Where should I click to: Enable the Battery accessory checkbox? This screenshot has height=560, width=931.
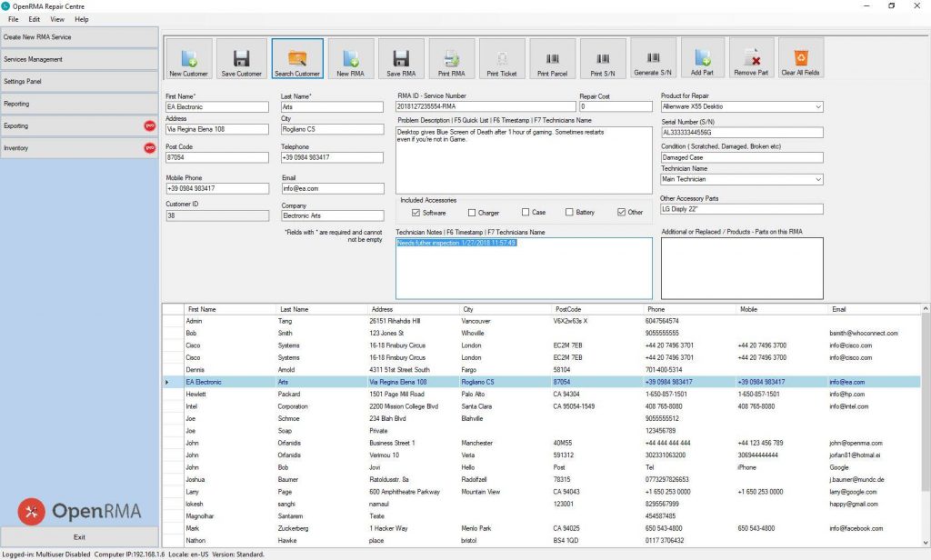tap(569, 212)
